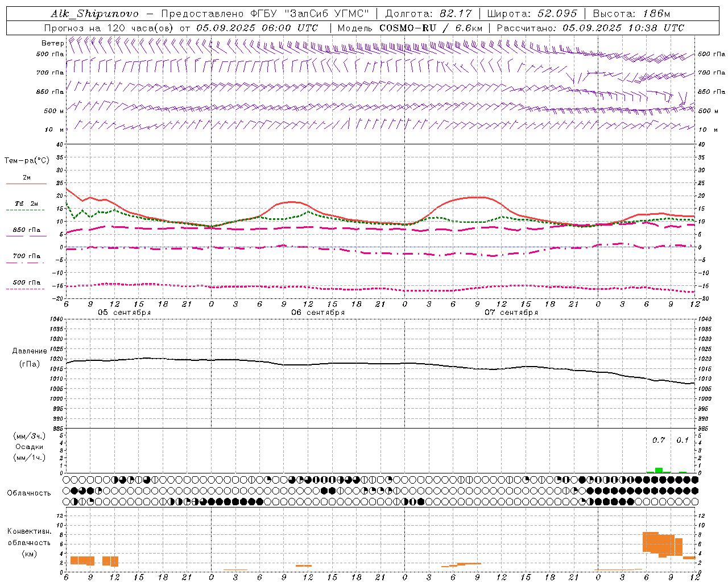The image size is (728, 582).
Task: Select the "Конвективн." convective cloud label
Action: tap(30, 531)
